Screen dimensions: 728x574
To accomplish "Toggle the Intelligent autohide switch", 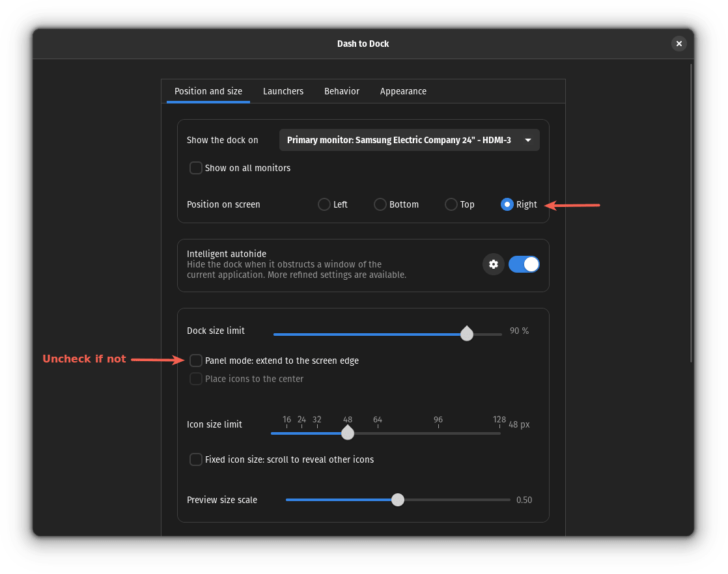I will 524,264.
